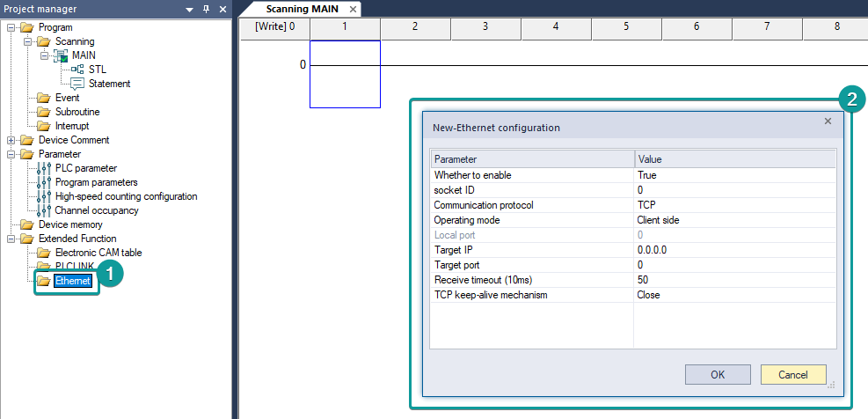Click the MAIN program icon in tree
The image size is (868, 419).
[61, 55]
